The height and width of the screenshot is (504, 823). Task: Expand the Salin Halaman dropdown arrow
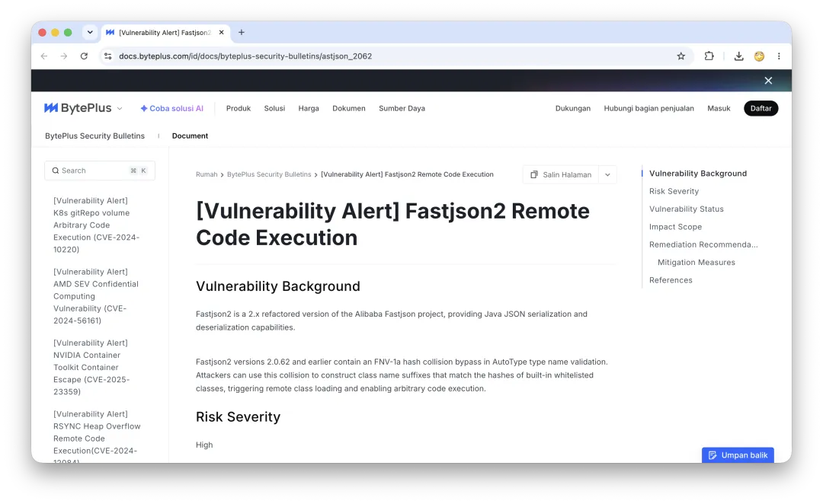[x=607, y=174]
